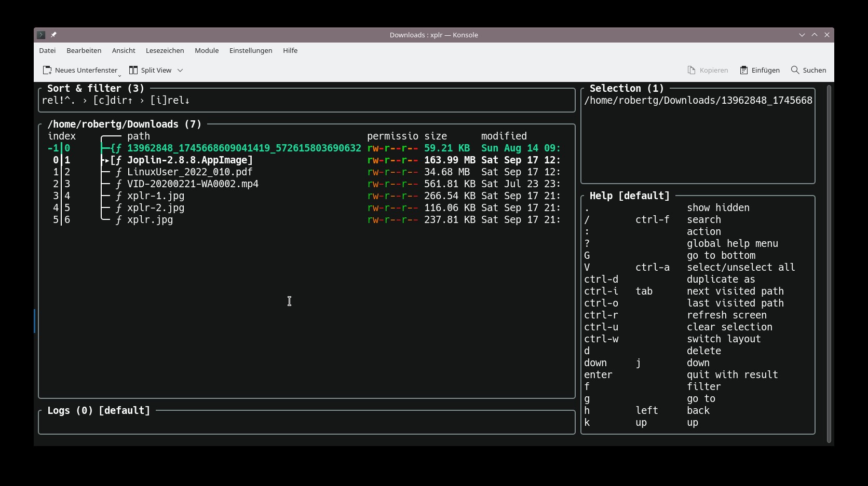Click the Einfügen button label
Viewport: 868px width, 486px height.
click(766, 70)
